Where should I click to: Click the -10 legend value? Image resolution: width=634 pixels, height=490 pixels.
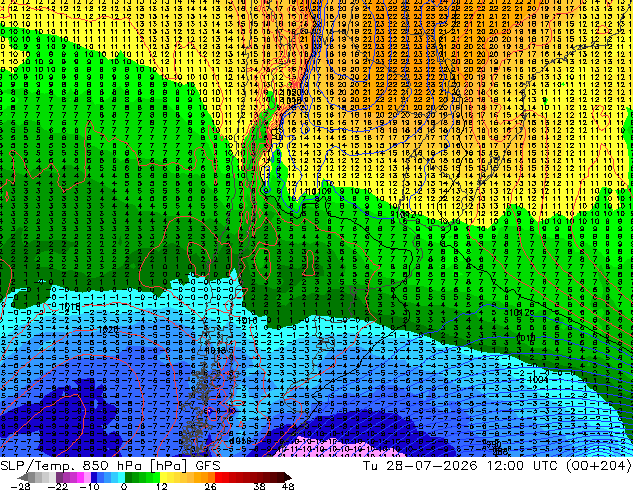tap(90, 486)
